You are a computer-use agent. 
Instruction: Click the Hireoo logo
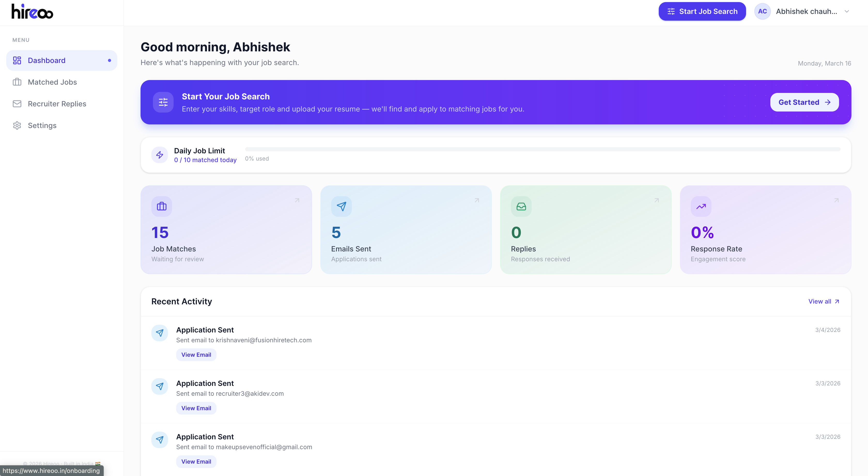point(32,11)
